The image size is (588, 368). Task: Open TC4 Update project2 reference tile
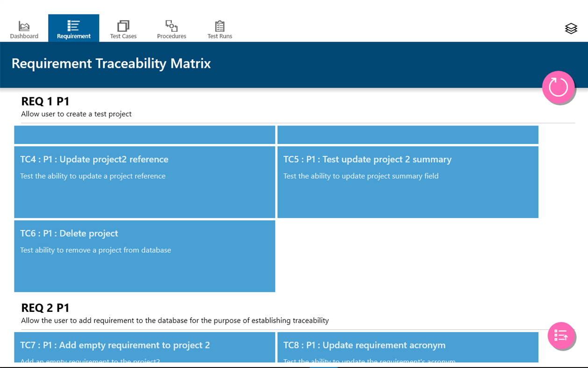[x=144, y=182]
